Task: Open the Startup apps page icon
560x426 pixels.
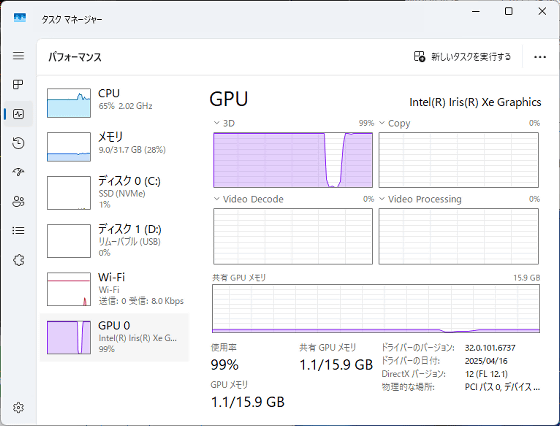Action: click(x=18, y=172)
